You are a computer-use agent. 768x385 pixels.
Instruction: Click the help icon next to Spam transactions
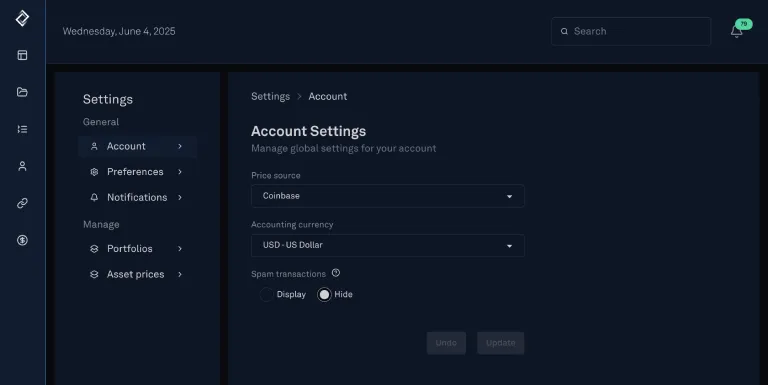[336, 273]
